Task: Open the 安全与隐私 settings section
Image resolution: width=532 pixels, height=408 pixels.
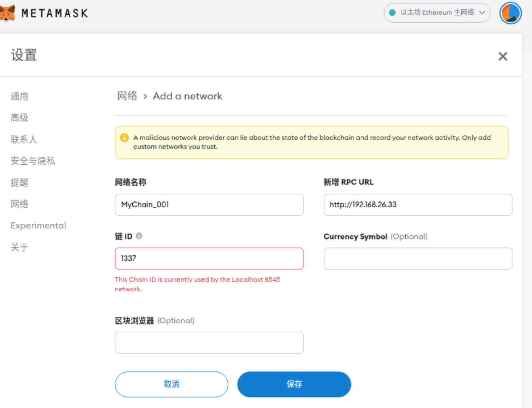Action: 33,161
